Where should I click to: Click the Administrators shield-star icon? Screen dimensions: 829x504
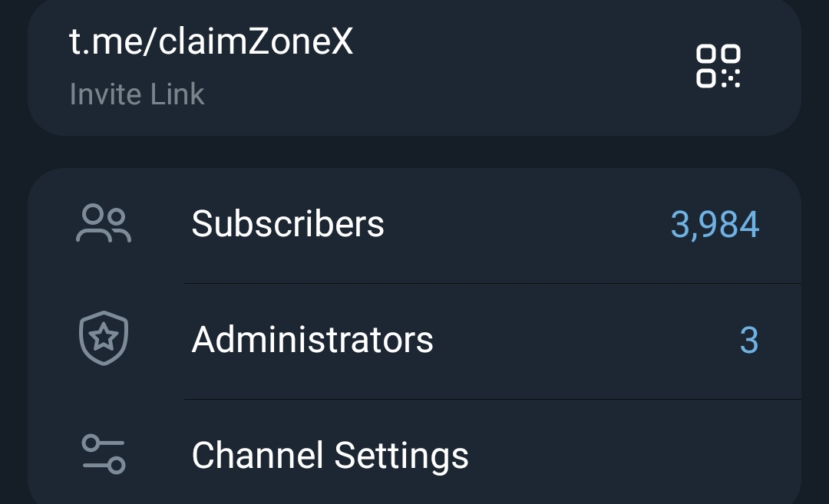click(103, 338)
